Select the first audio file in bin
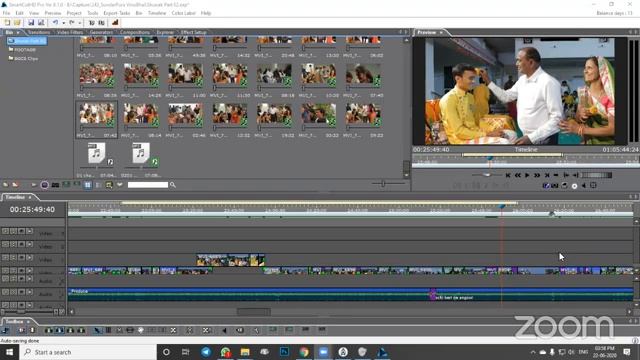Viewport: 640px width, 360px height. (x=97, y=153)
